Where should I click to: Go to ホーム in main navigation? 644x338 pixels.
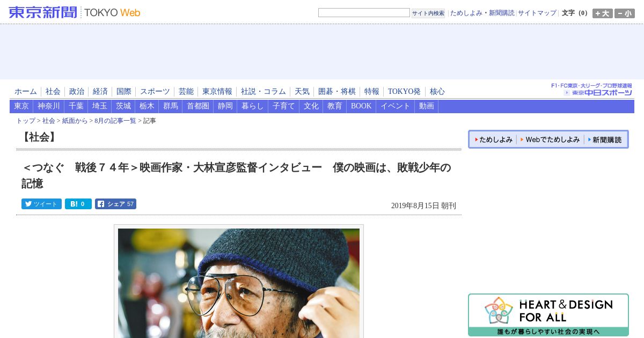point(26,92)
